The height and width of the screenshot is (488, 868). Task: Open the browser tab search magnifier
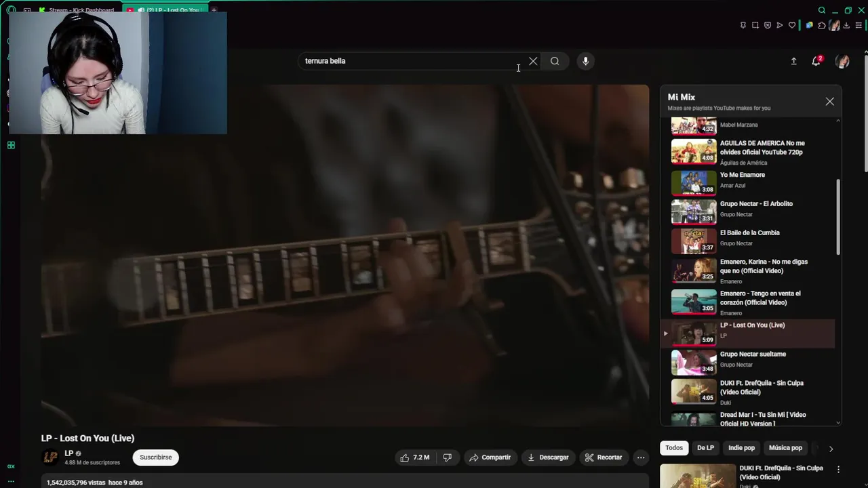(822, 10)
